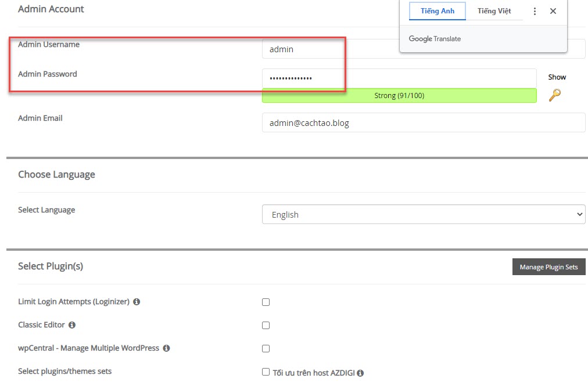Click info icon next to wpCentral
This screenshot has width=588, height=386.
pos(166,348)
